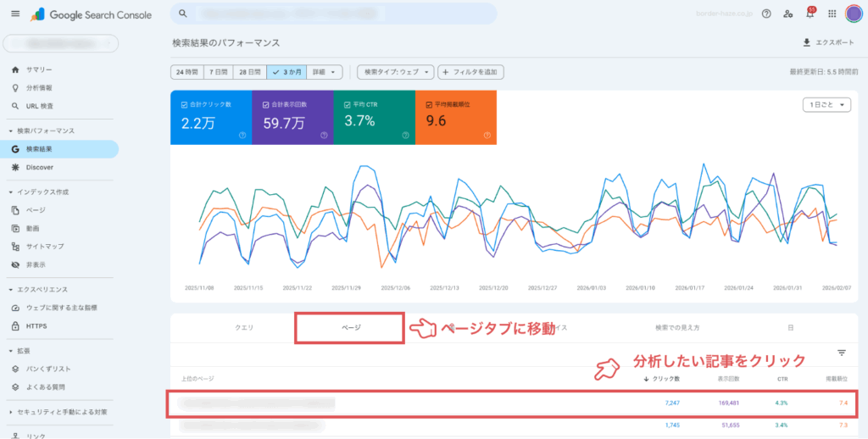The width and height of the screenshot is (868, 439).
Task: Switch to the クエリ tab
Action: pos(244,328)
